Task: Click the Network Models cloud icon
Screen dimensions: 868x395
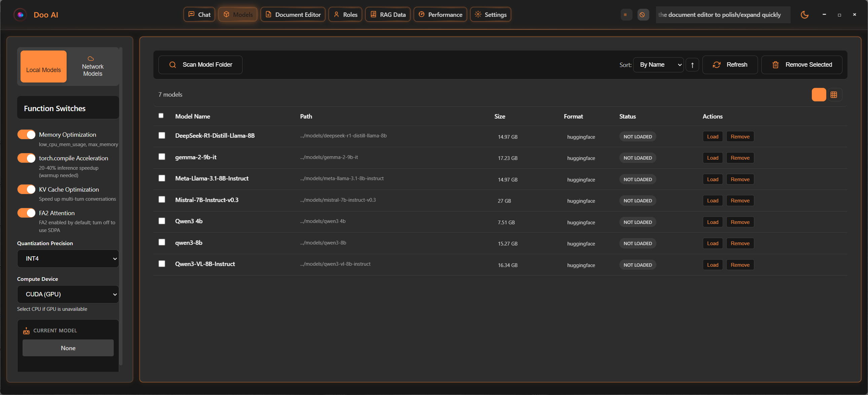Action: (x=91, y=59)
